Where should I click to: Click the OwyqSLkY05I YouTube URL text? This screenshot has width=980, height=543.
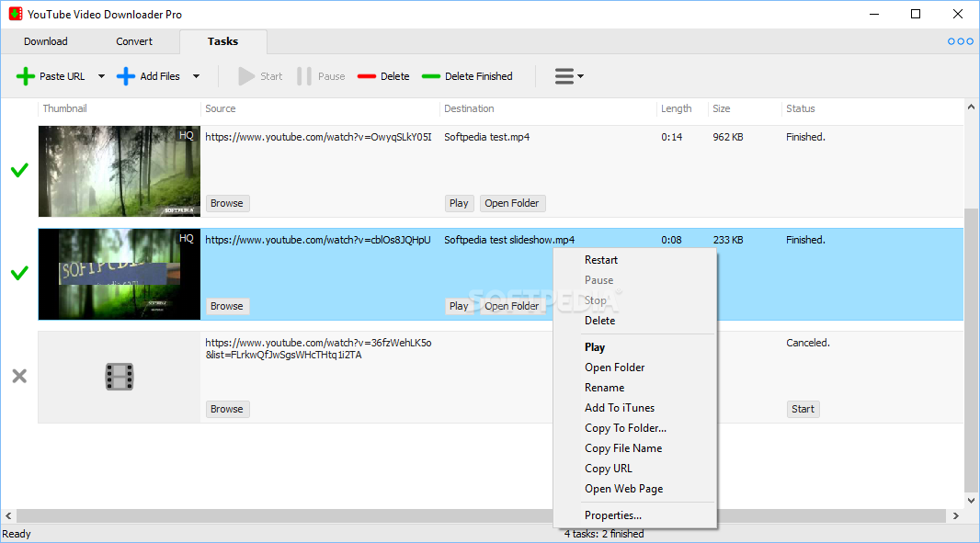tap(319, 137)
